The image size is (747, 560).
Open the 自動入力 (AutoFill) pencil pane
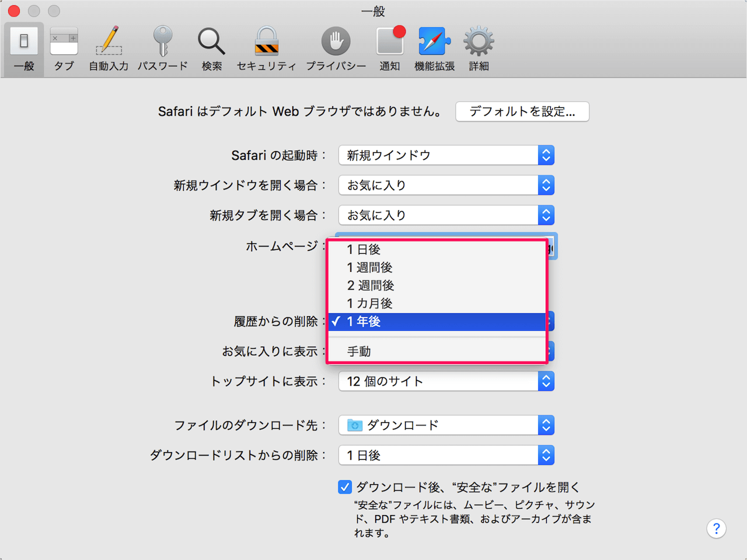coord(109,50)
